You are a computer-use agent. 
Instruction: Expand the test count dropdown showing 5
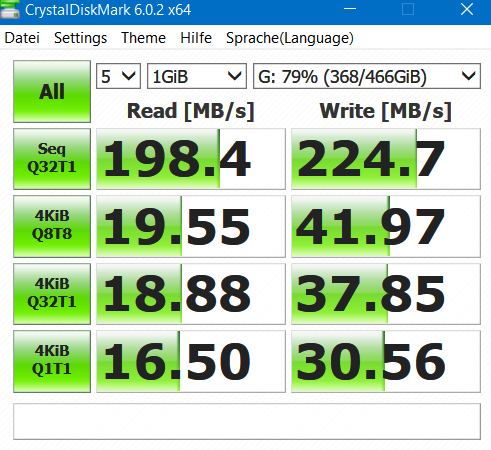(118, 76)
